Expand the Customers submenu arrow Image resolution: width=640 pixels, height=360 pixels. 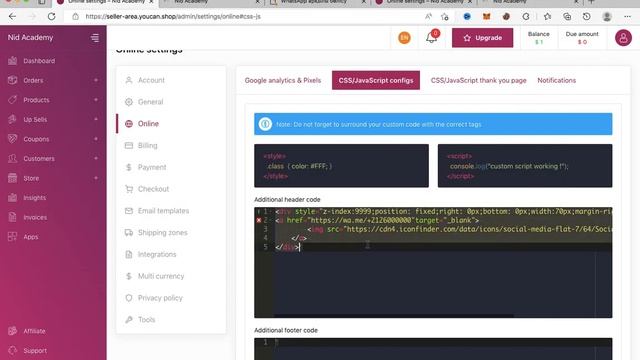tap(96, 158)
